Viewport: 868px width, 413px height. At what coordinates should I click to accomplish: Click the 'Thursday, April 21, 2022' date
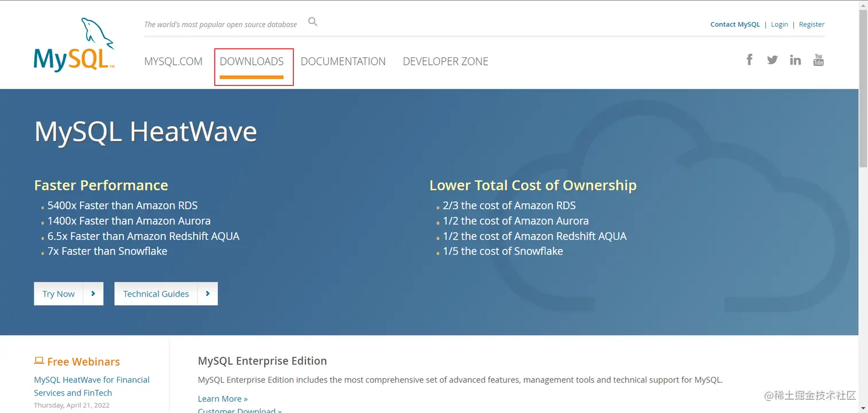72,405
